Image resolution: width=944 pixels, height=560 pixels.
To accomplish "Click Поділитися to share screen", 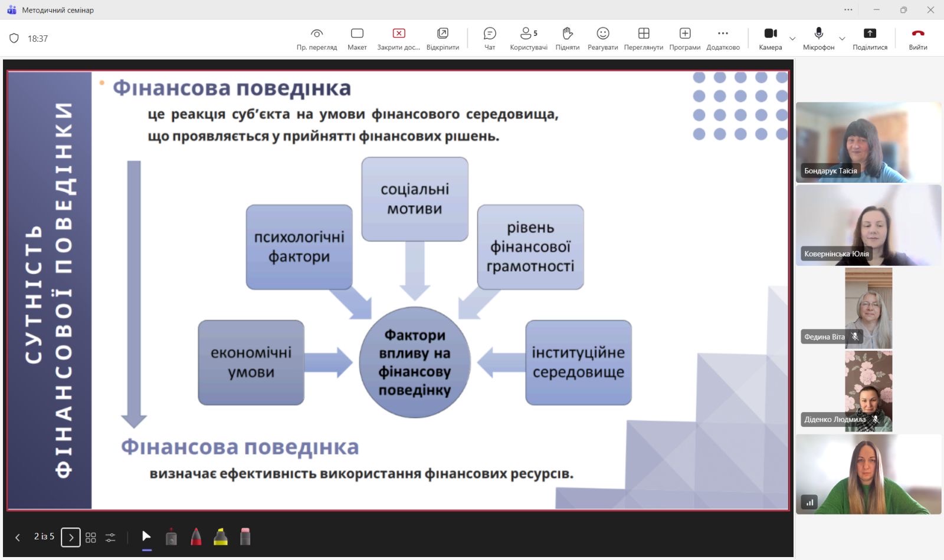I will tap(870, 38).
